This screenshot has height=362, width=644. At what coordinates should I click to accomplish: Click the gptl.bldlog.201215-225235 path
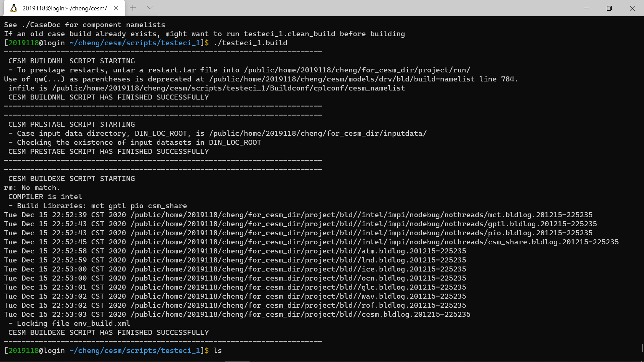tap(364, 224)
